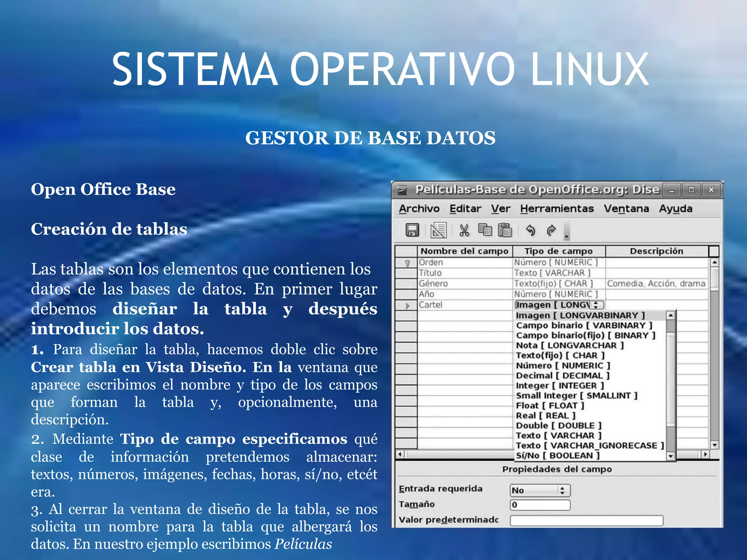The width and height of the screenshot is (747, 560).
Task: Choose Real [ REAL ] option
Action: coord(590,416)
